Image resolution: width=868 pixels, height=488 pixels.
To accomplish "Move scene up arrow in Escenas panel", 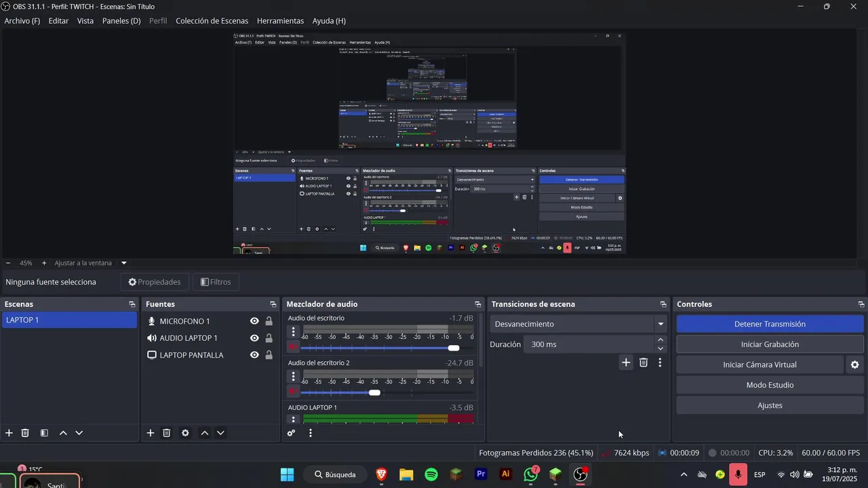I will point(63,433).
